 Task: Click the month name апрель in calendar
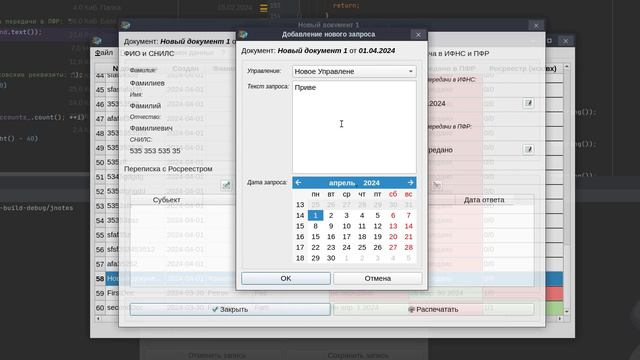point(342,183)
